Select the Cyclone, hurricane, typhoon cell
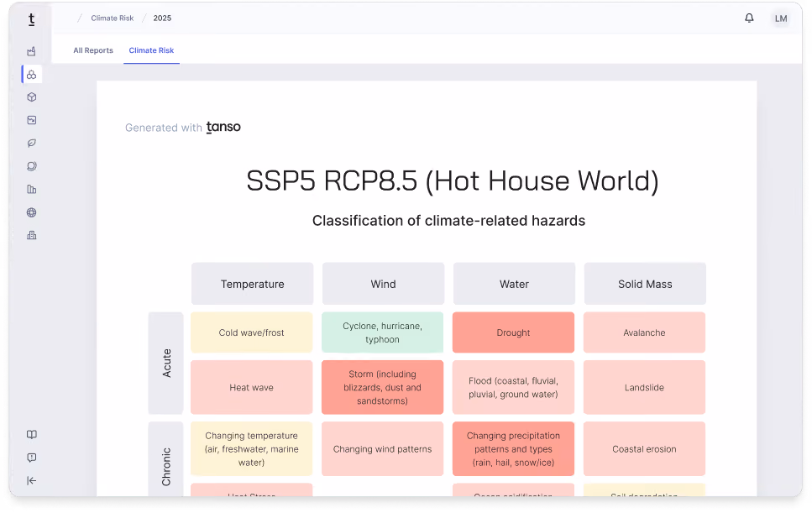Screen dimensions: 812x513 coord(382,332)
